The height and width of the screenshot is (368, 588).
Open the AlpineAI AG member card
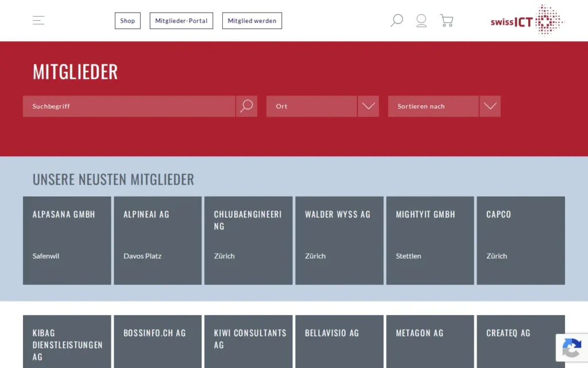point(157,240)
